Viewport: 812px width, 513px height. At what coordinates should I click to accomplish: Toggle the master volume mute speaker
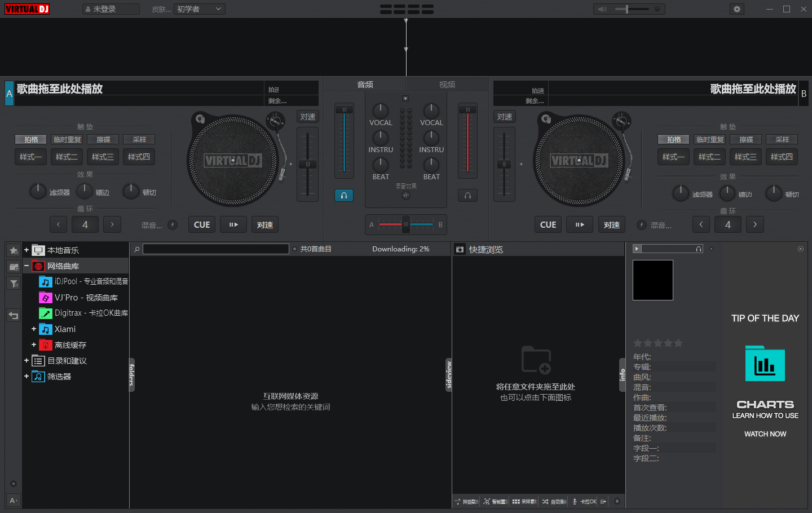coord(602,9)
